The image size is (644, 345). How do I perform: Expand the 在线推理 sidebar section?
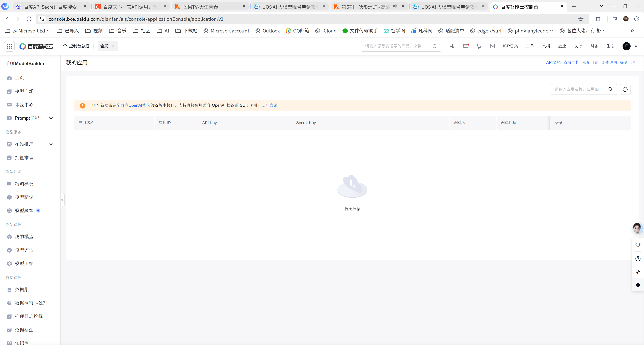(x=51, y=144)
